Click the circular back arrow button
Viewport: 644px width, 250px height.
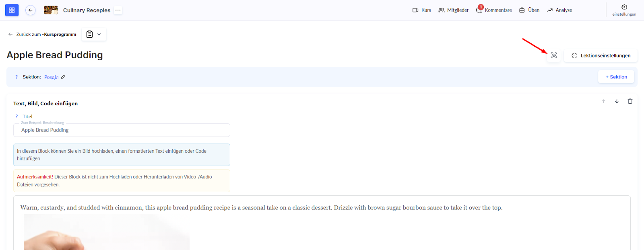(31, 10)
